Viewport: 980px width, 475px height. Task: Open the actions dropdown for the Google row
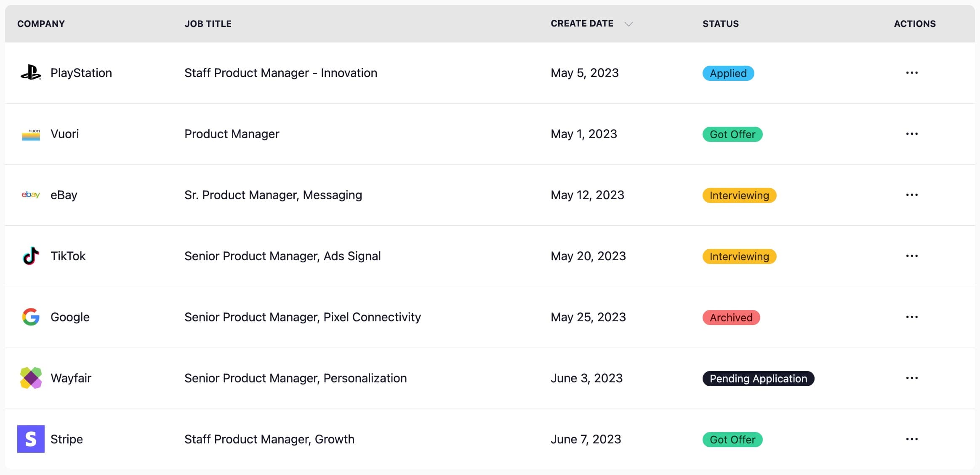911,317
